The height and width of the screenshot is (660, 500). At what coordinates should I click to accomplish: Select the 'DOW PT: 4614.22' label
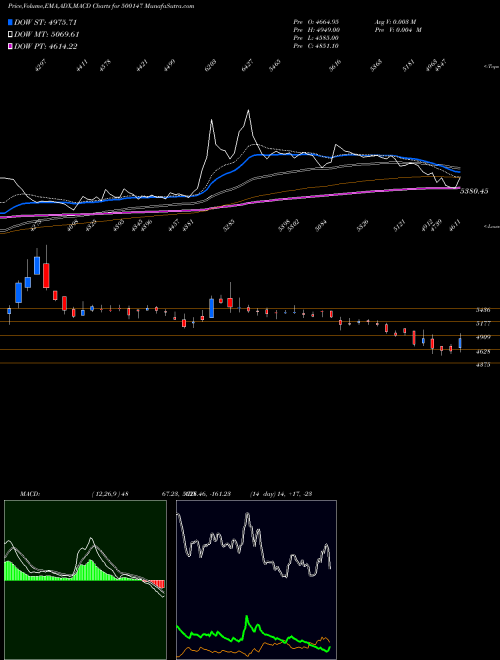click(46, 47)
